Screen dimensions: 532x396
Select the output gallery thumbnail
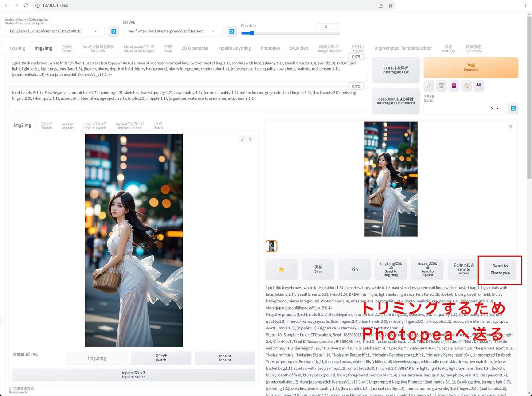click(271, 246)
